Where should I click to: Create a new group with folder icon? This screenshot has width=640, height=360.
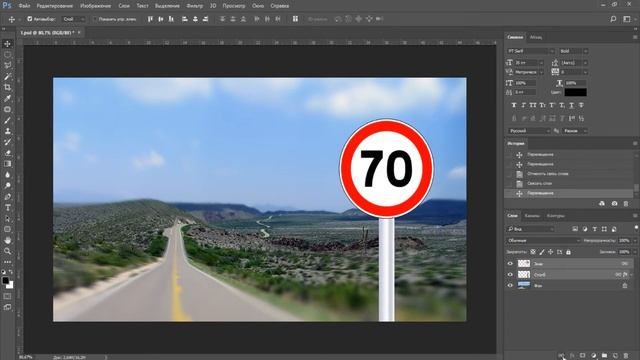pos(604,356)
